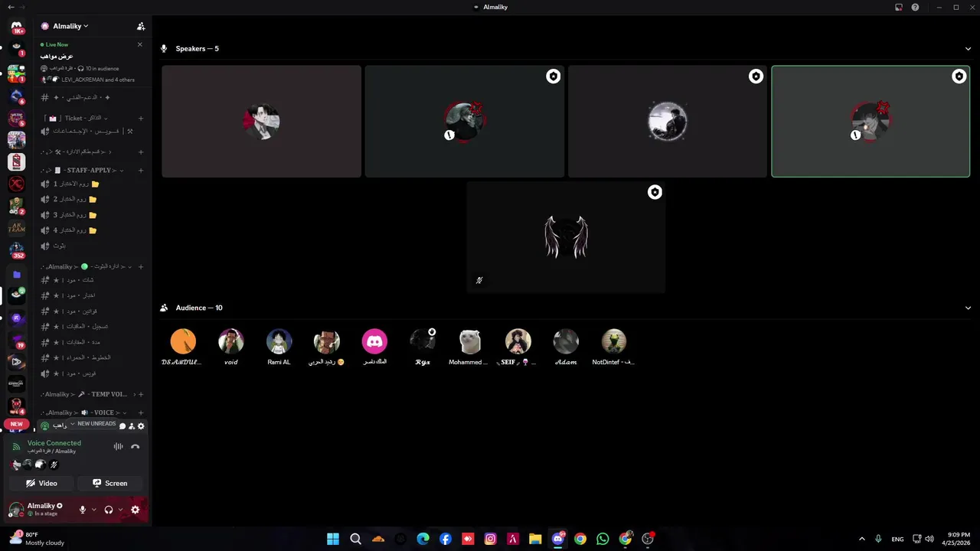
Task: Collapse the Speakers section
Action: (x=969, y=48)
